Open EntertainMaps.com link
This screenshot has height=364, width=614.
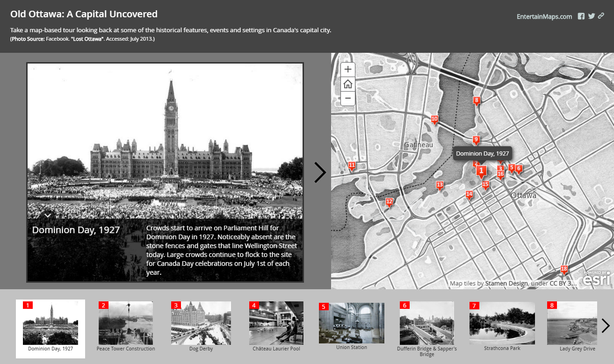pos(544,16)
